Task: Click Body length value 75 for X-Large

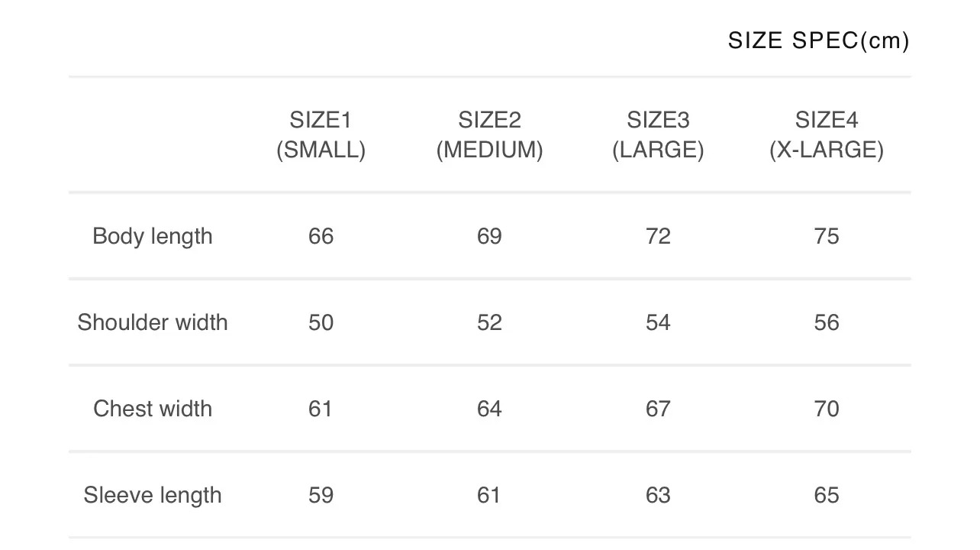Action: [x=827, y=236]
